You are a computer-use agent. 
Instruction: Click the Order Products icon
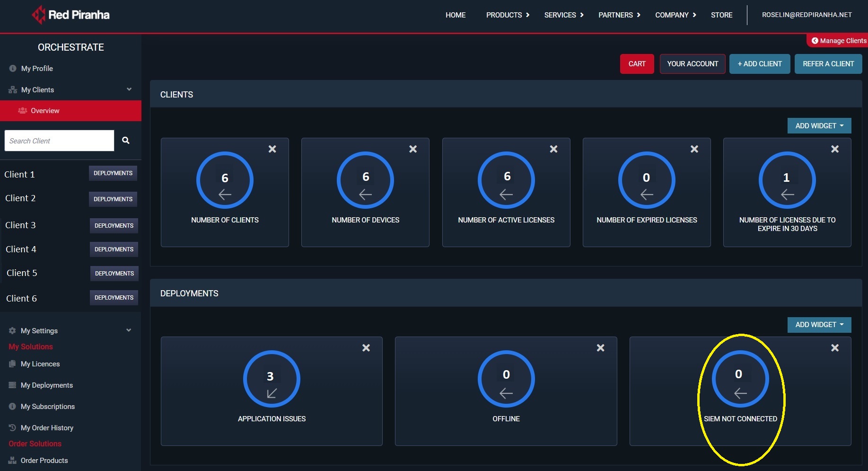click(x=12, y=461)
